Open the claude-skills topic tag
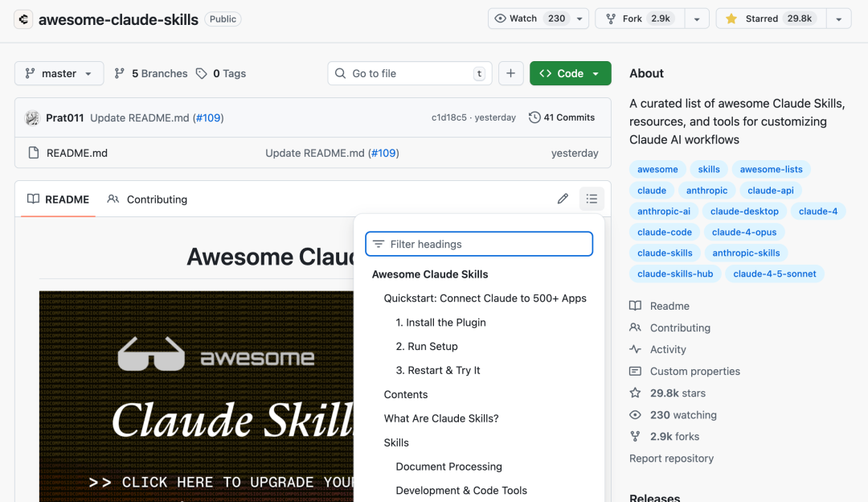 (665, 253)
